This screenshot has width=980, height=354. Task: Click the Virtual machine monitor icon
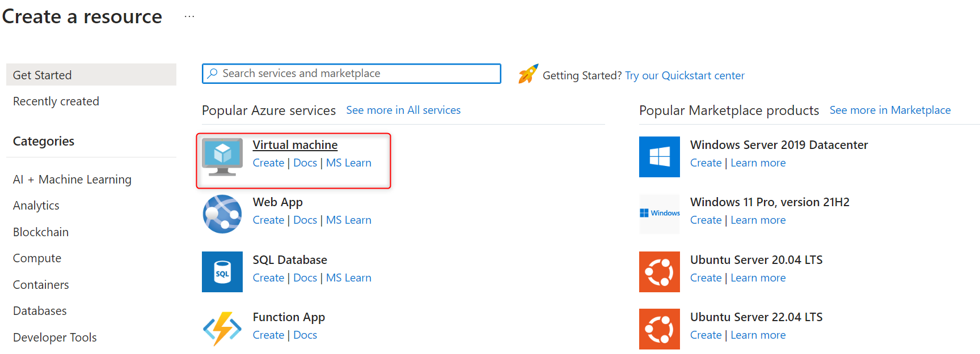(x=222, y=157)
